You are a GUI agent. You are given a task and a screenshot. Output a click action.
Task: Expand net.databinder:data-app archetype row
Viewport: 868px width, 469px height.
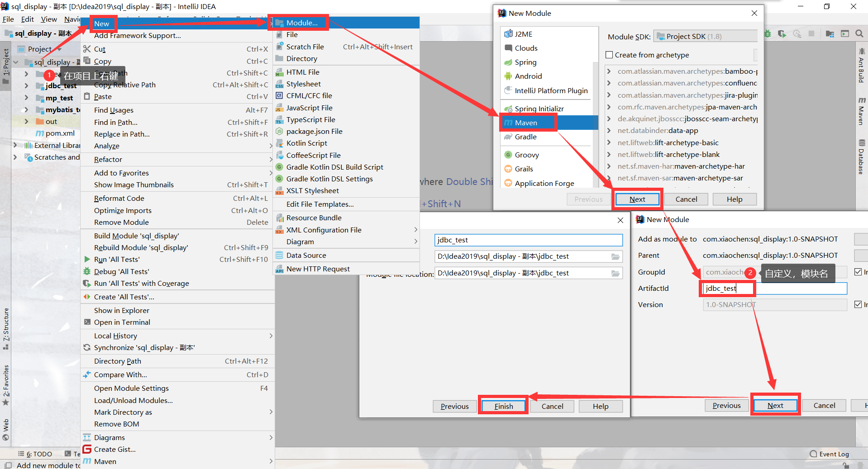point(609,130)
